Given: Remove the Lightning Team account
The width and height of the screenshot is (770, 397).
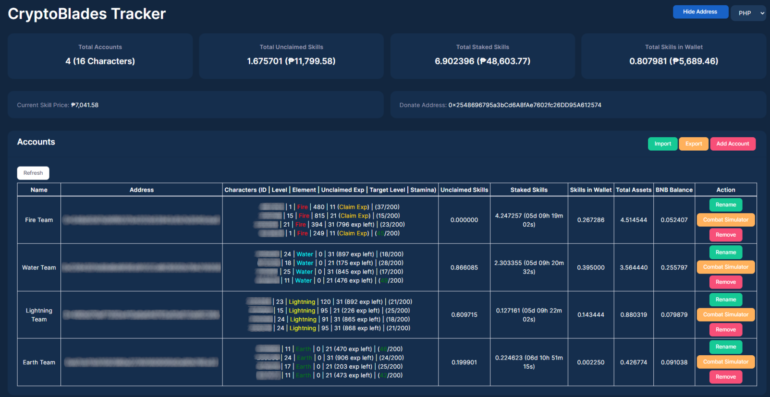Looking at the screenshot, I should pos(725,330).
